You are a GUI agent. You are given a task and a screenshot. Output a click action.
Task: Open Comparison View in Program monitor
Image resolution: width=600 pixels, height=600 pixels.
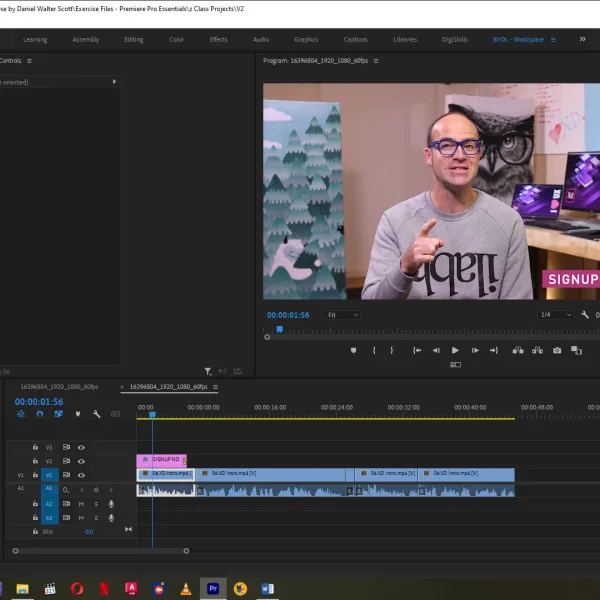576,350
